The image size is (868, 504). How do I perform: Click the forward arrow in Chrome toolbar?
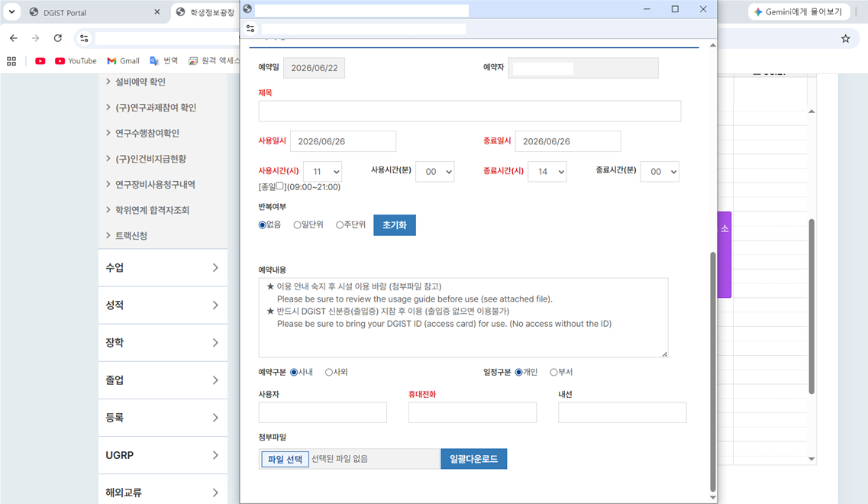[35, 38]
